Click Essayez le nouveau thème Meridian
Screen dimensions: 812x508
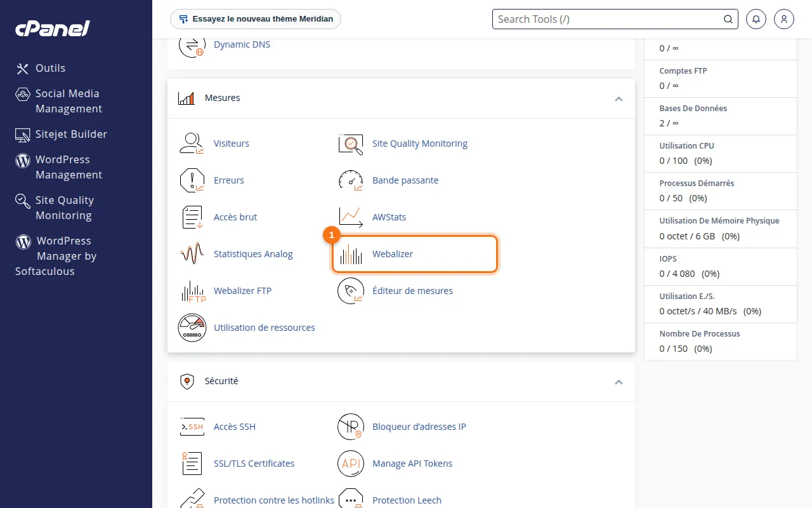coord(256,19)
